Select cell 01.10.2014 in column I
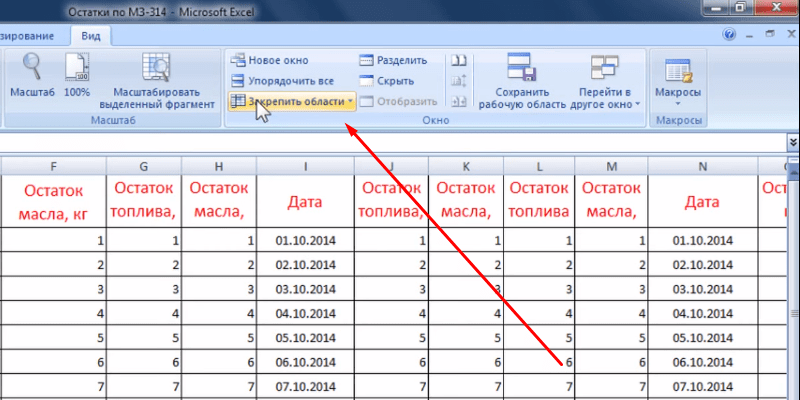The width and height of the screenshot is (800, 400). [x=305, y=240]
